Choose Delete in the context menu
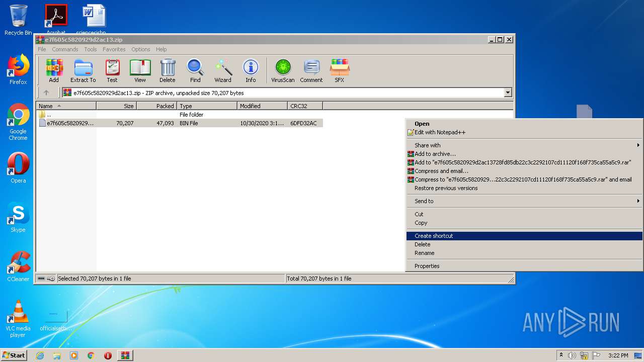This screenshot has width=644, height=362. pos(524,244)
